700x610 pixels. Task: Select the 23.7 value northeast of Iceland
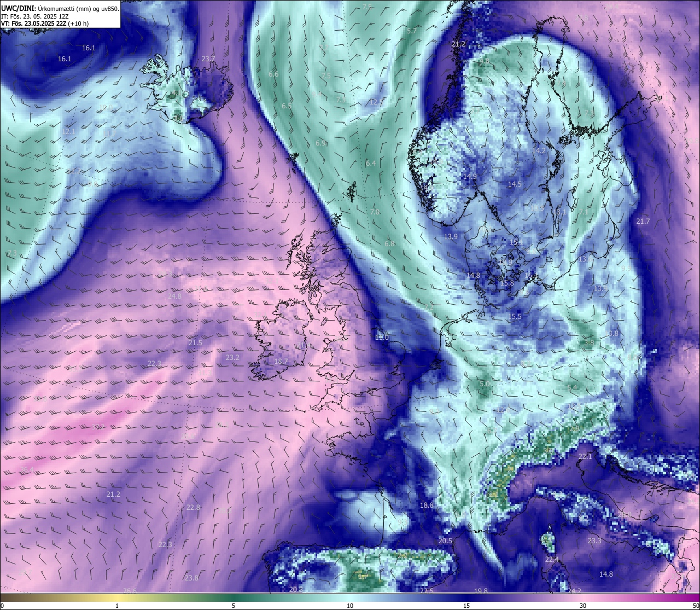(208, 59)
